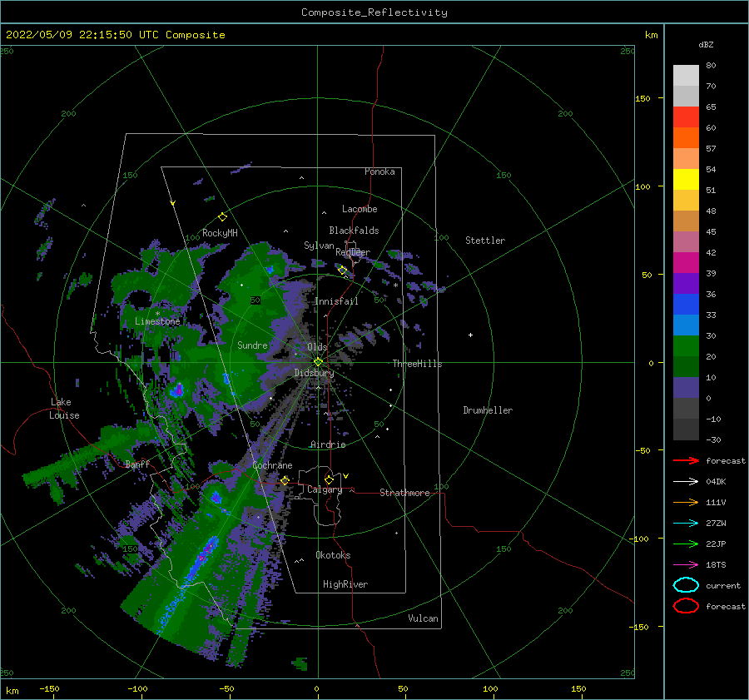Viewport: 749px width, 700px height.
Task: Pick the red 65 dBZ color swatch
Action: click(686, 117)
